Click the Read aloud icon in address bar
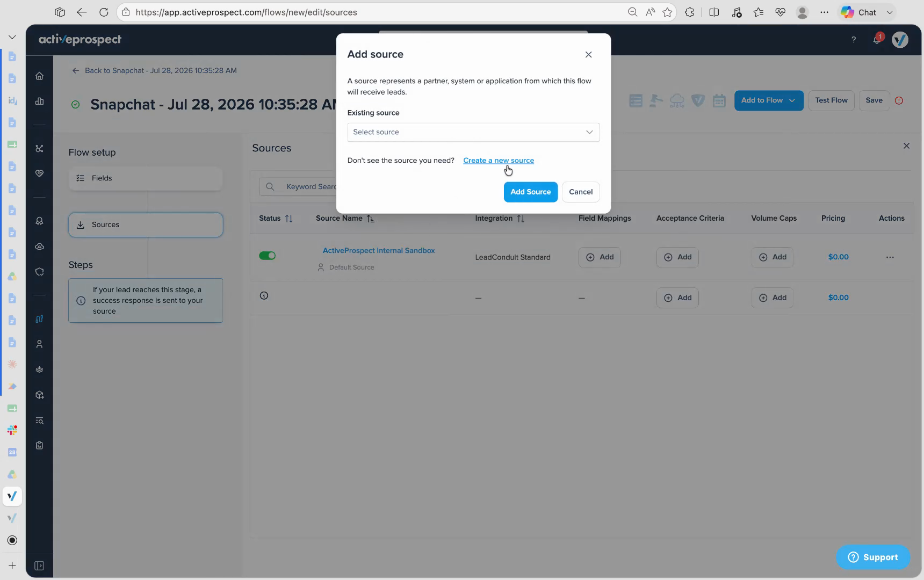 [x=650, y=12]
